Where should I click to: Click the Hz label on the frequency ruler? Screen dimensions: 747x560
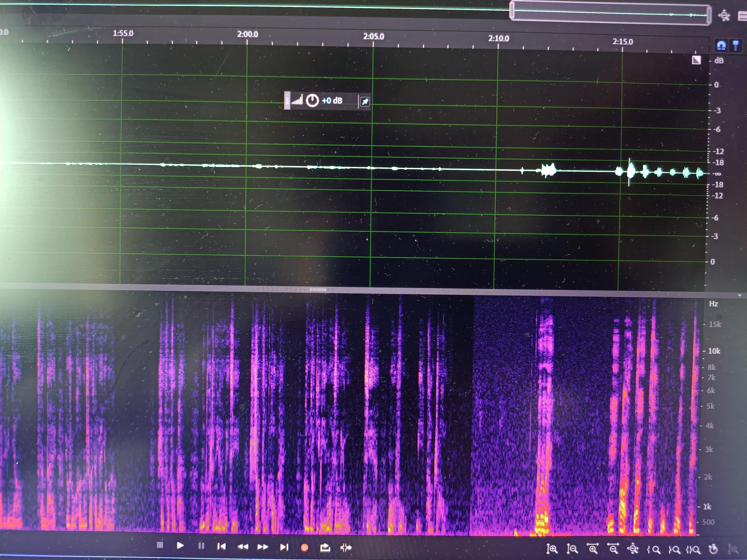point(713,304)
